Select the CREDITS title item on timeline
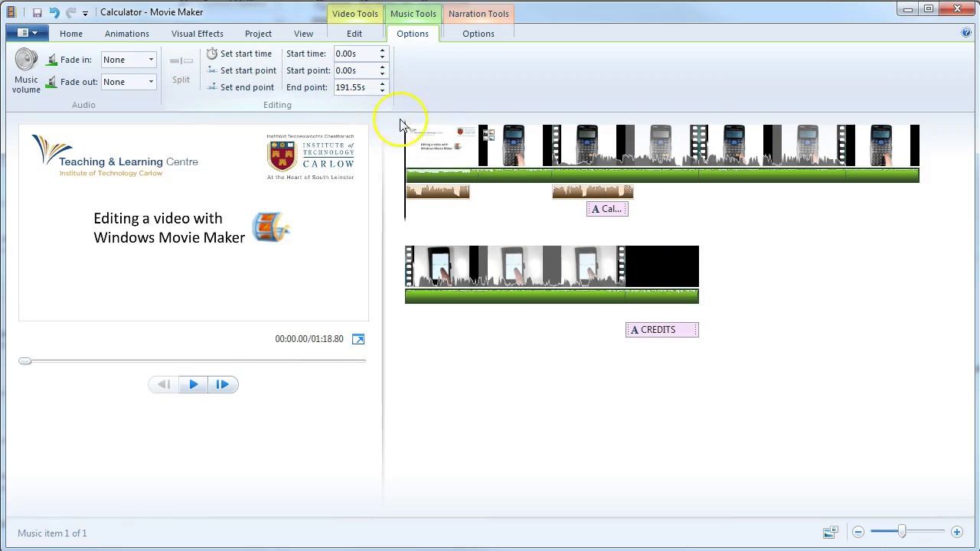This screenshot has width=980, height=551. pyautogui.click(x=662, y=330)
